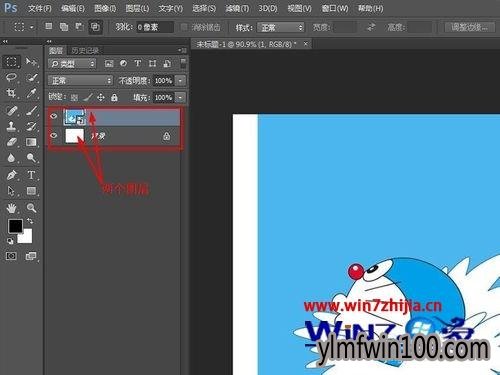This screenshot has width=500, height=375.
Task: Select the Zoom tool
Action: pyautogui.click(x=31, y=208)
